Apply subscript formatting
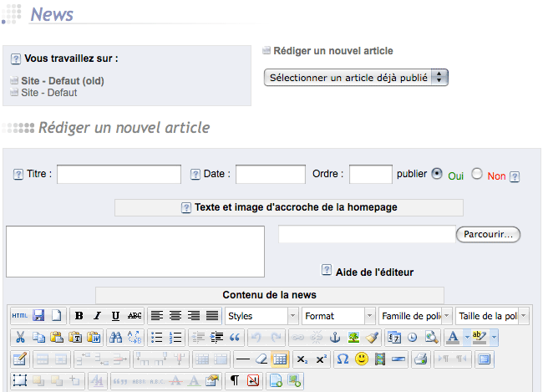The image size is (543, 392). click(302, 359)
